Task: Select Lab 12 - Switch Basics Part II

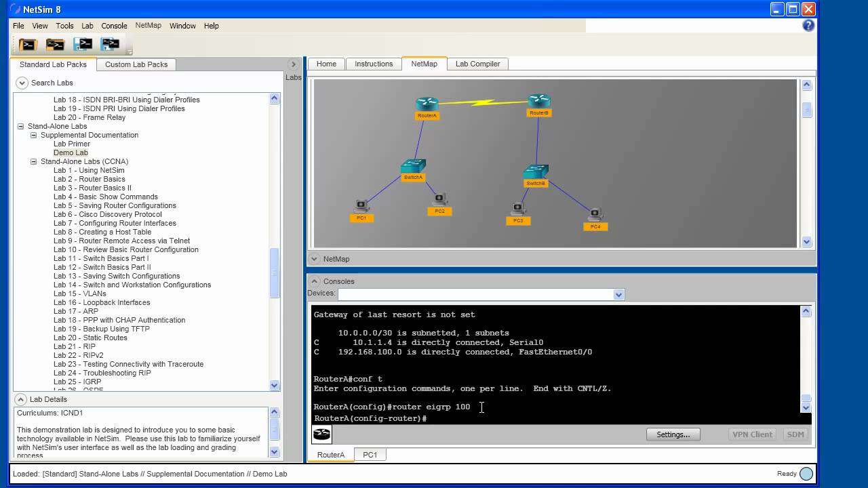Action: tap(102, 267)
